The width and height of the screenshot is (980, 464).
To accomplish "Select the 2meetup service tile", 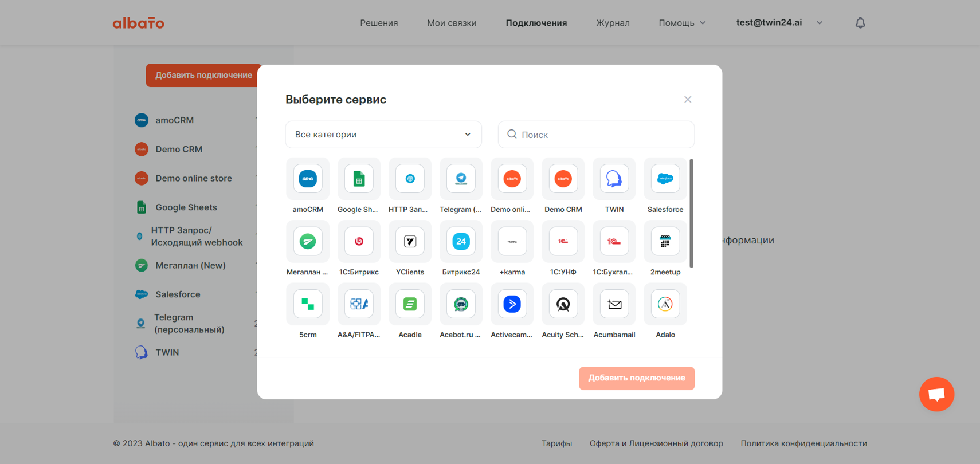I will tap(665, 241).
